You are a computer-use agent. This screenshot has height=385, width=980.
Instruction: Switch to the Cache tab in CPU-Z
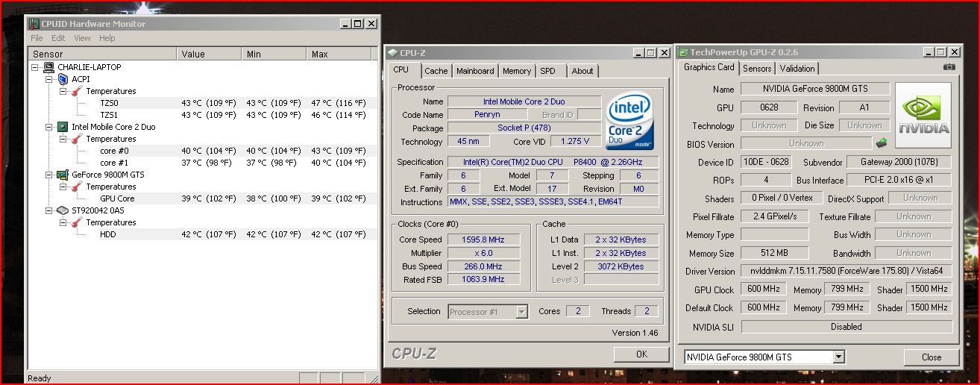click(436, 71)
